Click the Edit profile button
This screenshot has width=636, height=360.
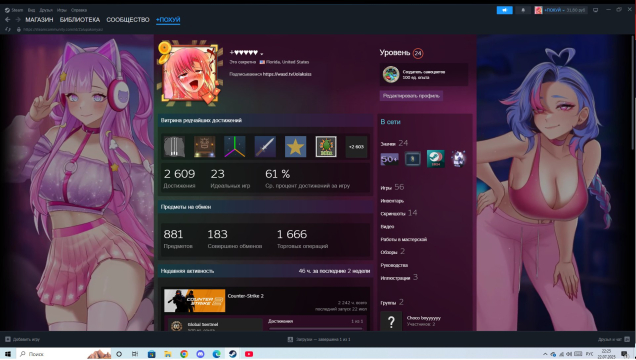click(x=411, y=96)
